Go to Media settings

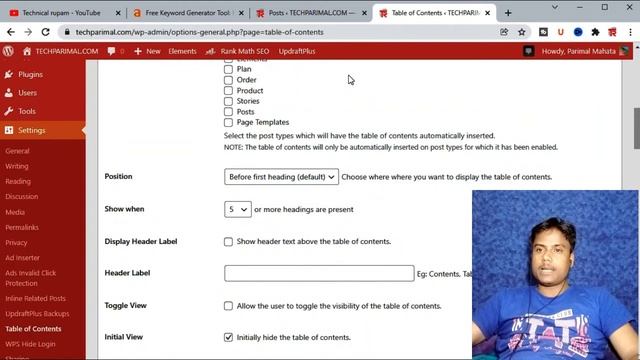[x=15, y=212]
